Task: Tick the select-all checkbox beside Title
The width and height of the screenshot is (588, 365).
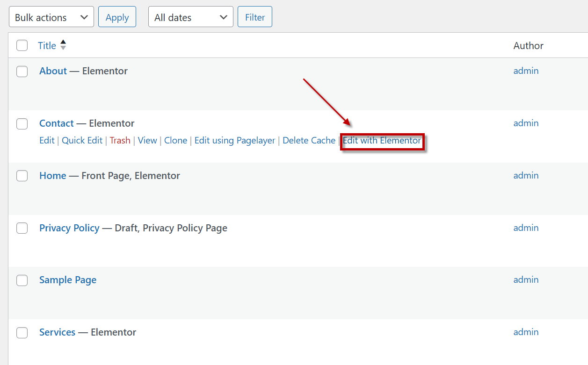Action: pyautogui.click(x=22, y=45)
